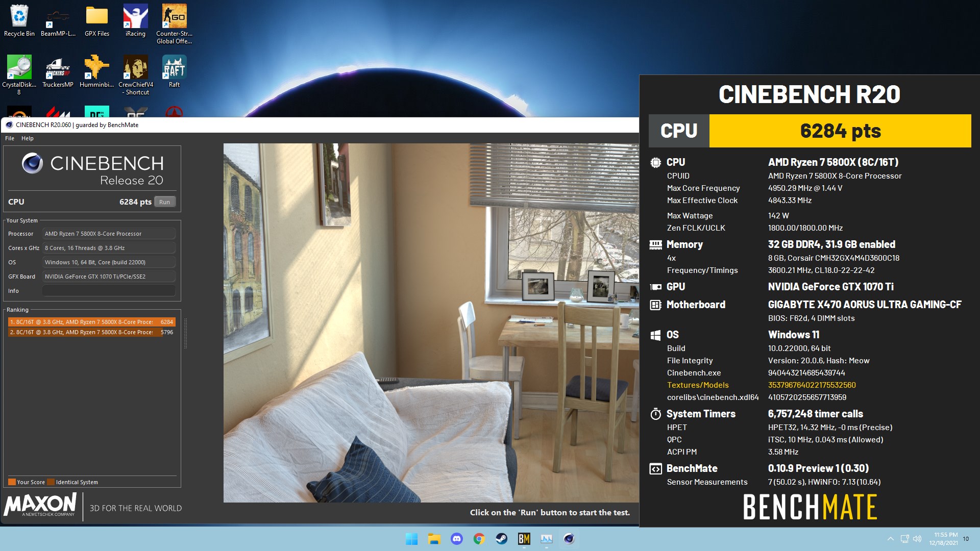Click the Memory module icon in BenchMate
The image size is (980, 551).
click(x=655, y=245)
